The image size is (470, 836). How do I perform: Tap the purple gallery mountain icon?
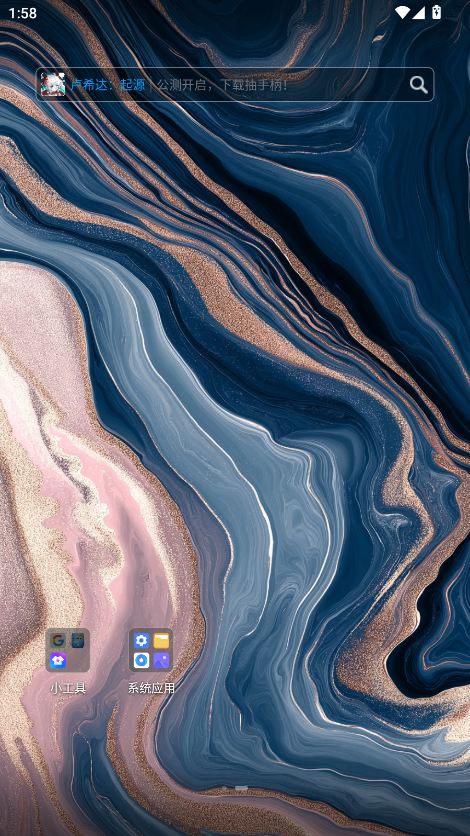(161, 660)
